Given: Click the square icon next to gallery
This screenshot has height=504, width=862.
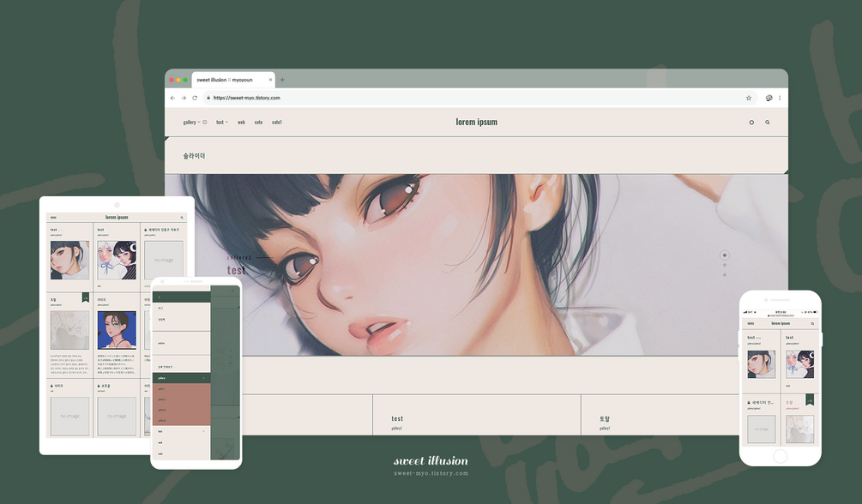Looking at the screenshot, I should coord(205,122).
